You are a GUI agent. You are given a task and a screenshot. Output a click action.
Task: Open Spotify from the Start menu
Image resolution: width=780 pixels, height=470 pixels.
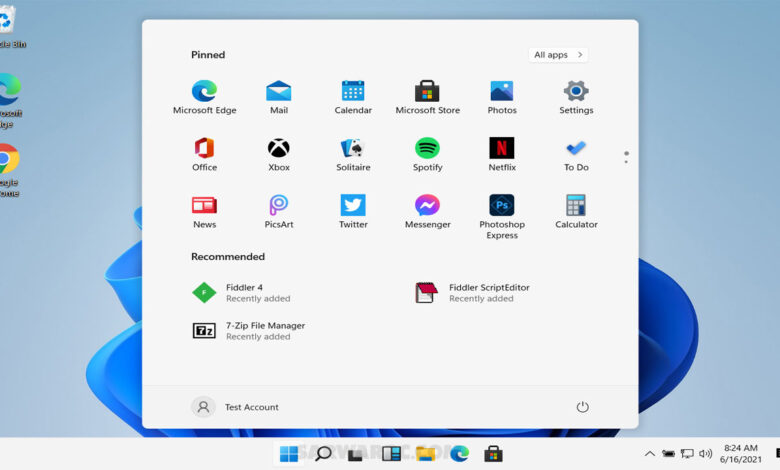(x=427, y=155)
